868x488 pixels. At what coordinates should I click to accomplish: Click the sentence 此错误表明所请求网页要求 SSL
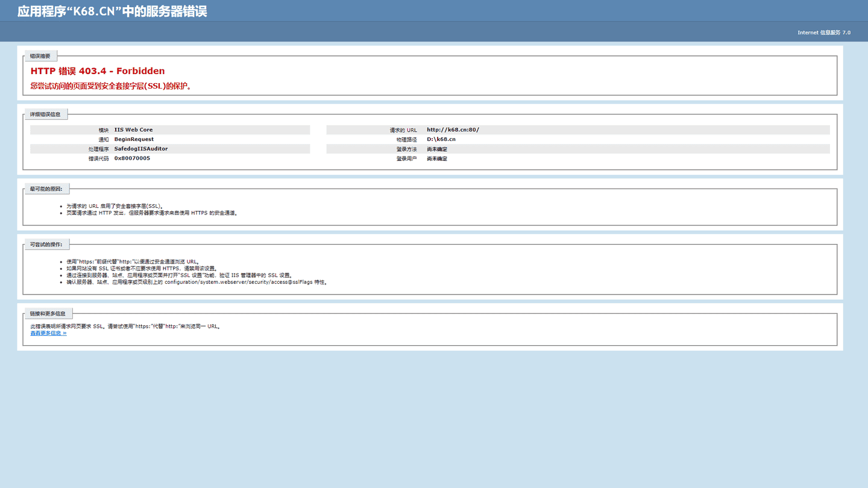(x=126, y=327)
